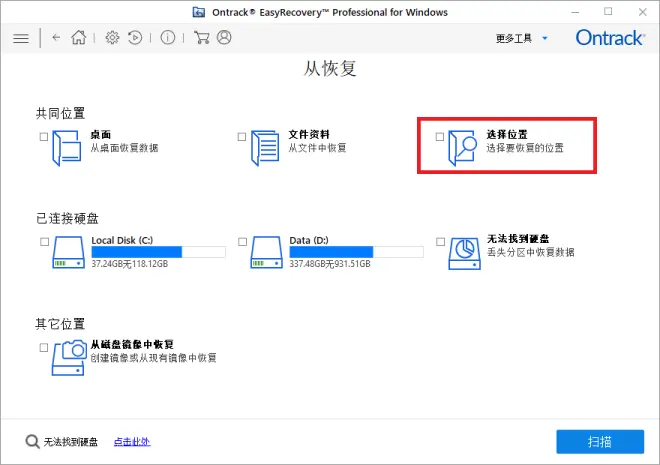This screenshot has width=660, height=465.
Task: Maximize the EasyRecovery window
Action: click(x=608, y=11)
